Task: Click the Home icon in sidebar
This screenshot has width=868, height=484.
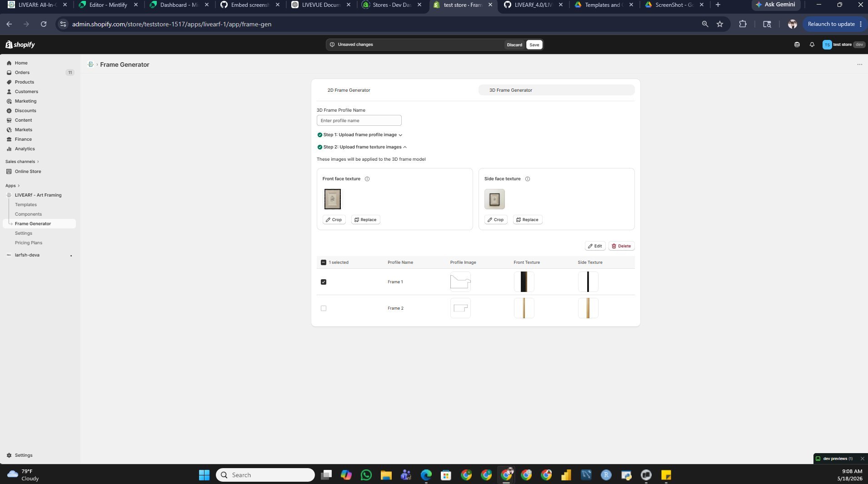Action: click(9, 63)
